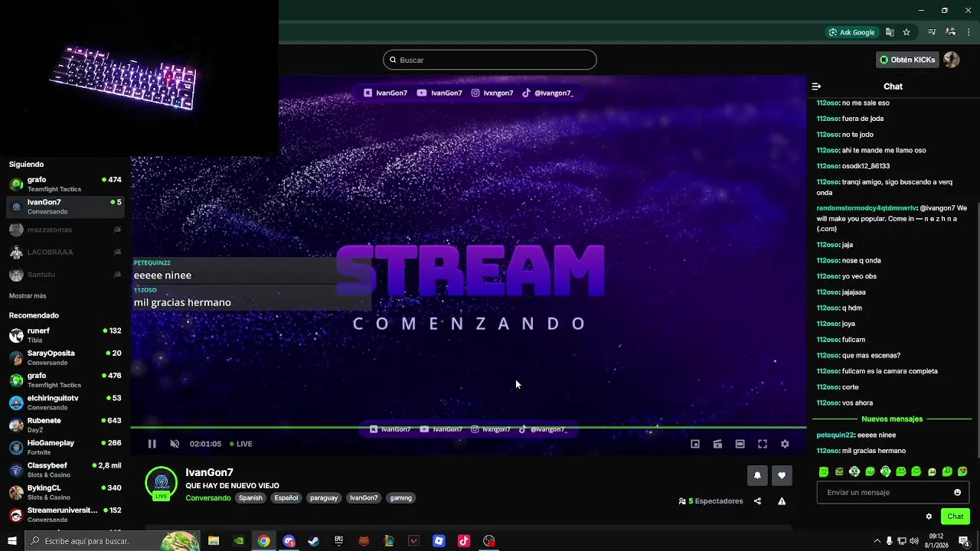Send message with green Chat button
Screen dimensions: 980x551
click(955, 517)
